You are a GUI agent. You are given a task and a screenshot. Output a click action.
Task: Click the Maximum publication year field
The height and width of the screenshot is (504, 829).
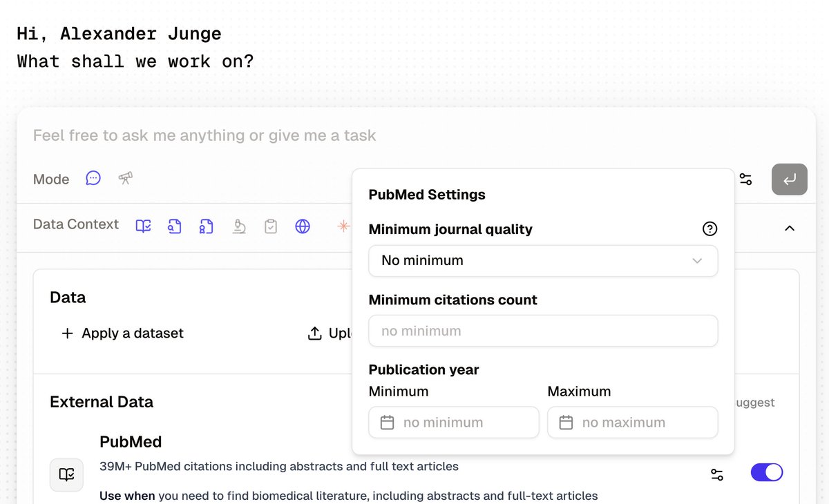(633, 423)
